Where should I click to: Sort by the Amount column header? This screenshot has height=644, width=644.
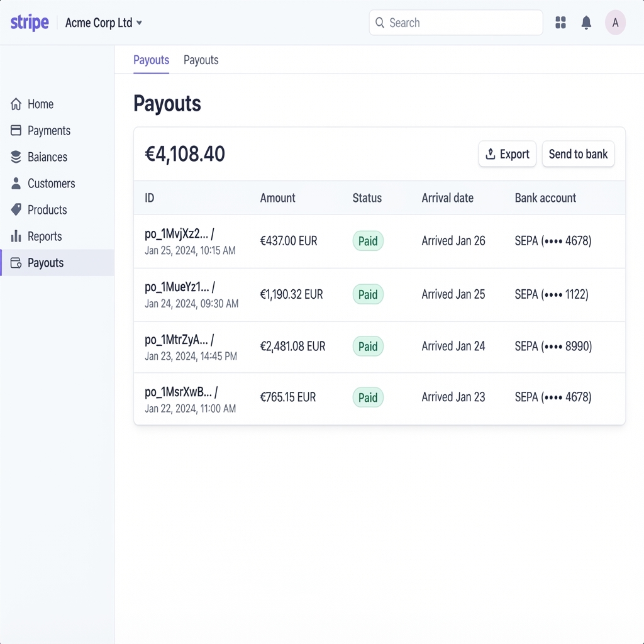click(277, 198)
